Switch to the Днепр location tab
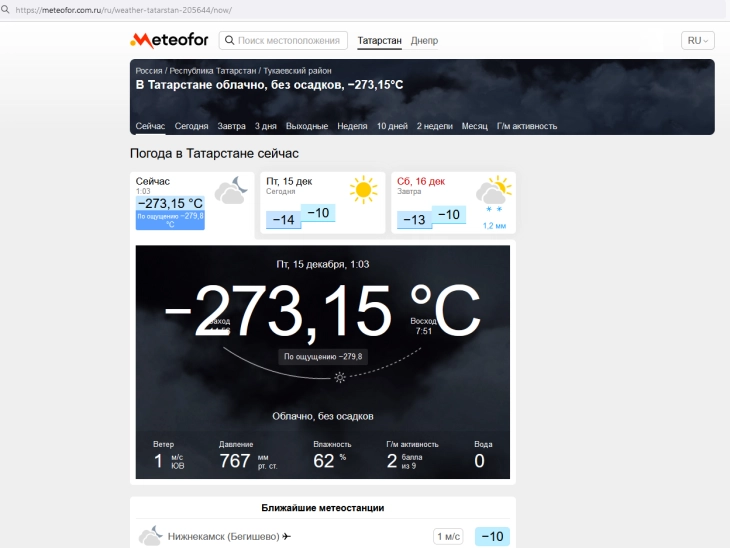This screenshot has width=730, height=548. (x=424, y=41)
